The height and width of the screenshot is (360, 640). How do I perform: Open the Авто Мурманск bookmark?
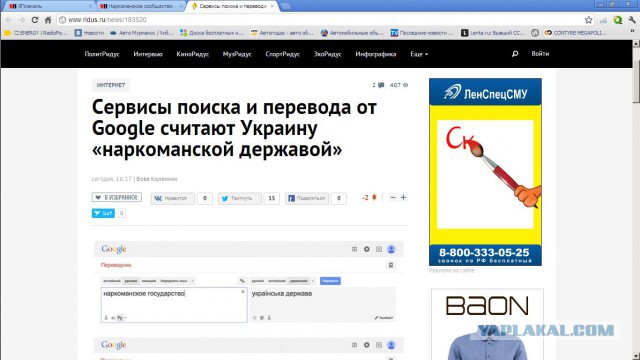tap(142, 33)
